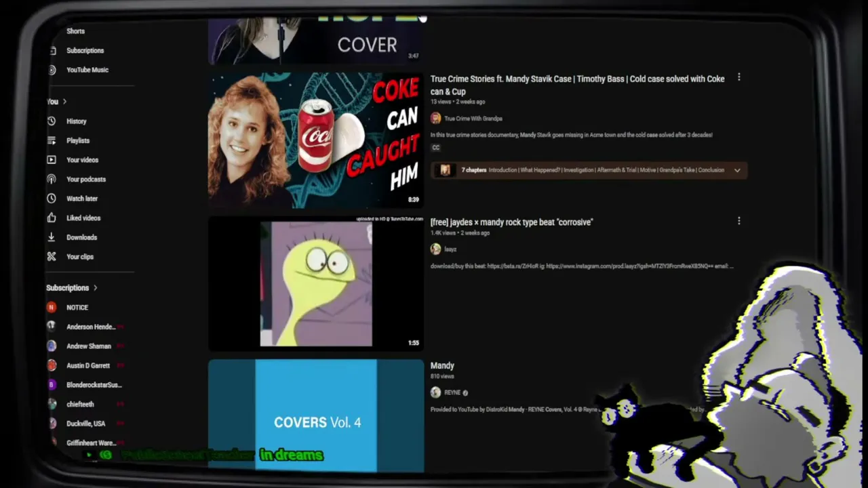
Task: Click the chiefteeth channel avatar
Action: click(x=52, y=404)
